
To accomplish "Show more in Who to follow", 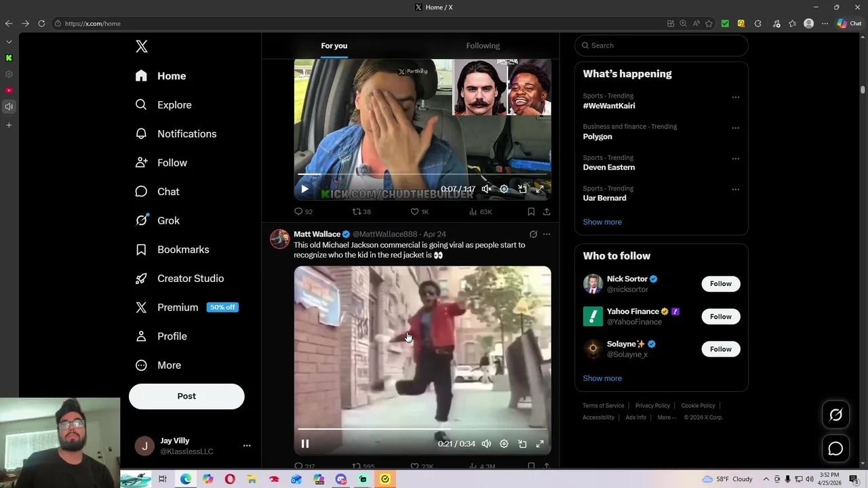I will (602, 378).
